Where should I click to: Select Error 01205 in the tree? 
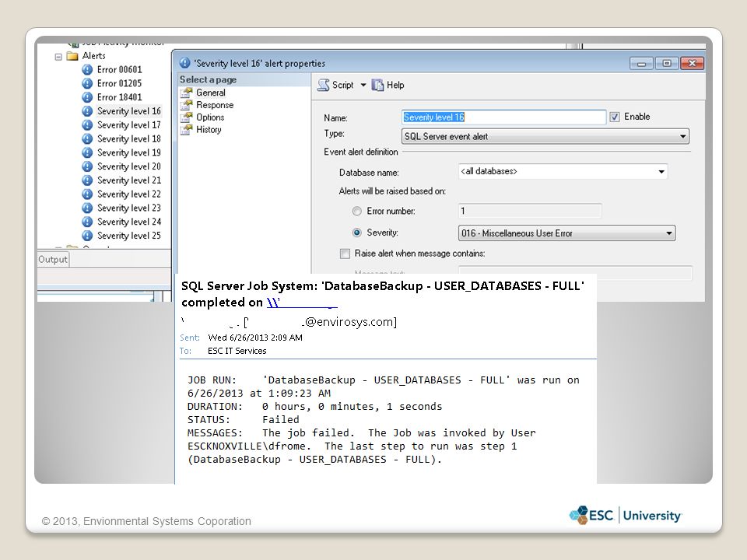[x=120, y=83]
